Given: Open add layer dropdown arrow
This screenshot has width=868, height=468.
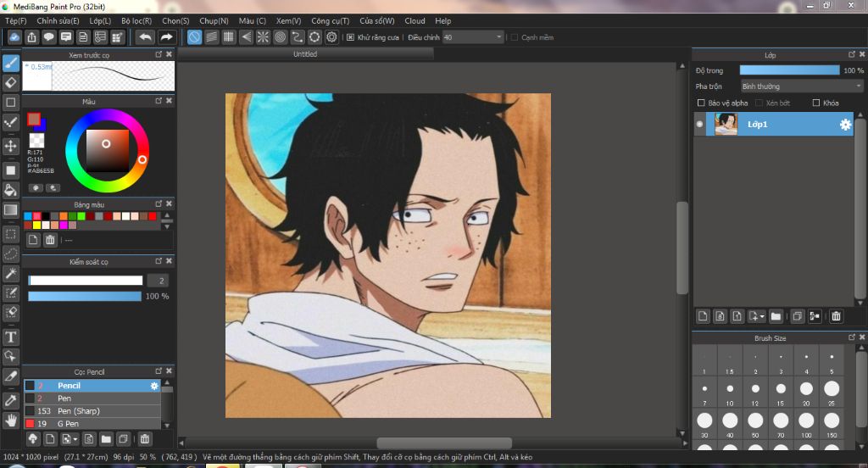Looking at the screenshot, I should 762,317.
